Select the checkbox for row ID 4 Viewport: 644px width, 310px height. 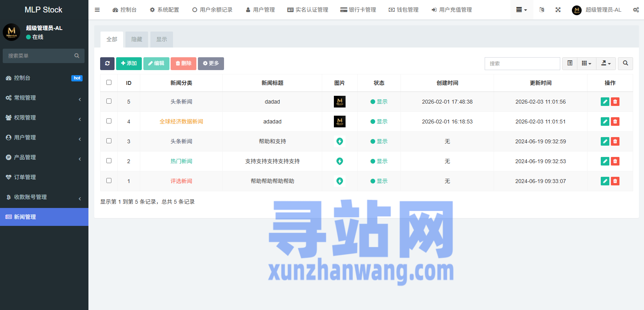[x=109, y=121]
